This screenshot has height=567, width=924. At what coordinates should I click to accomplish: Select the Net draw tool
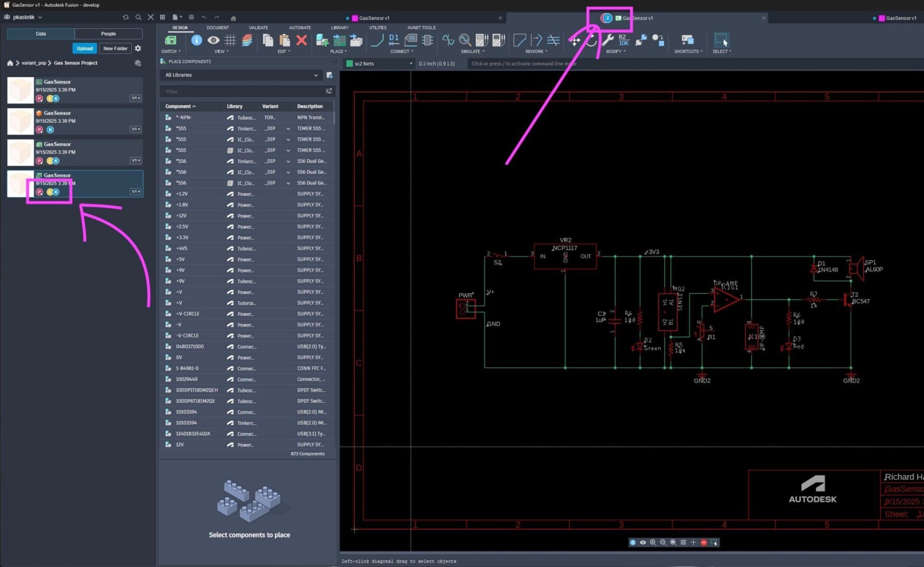point(377,40)
